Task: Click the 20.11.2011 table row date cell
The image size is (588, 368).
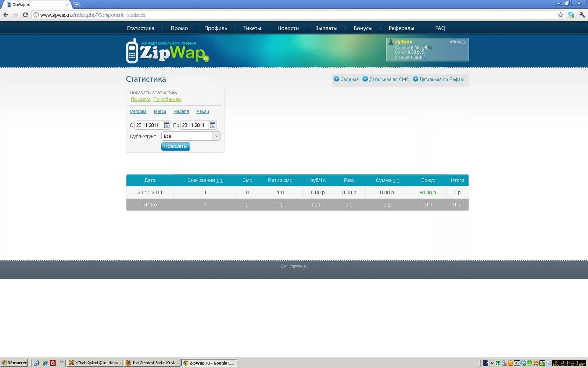Action: click(150, 192)
